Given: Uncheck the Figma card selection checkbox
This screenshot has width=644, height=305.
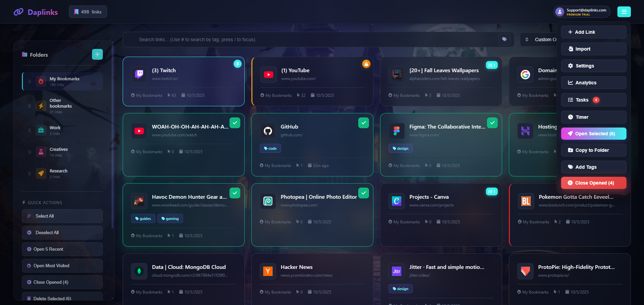Looking at the screenshot, I should coord(492,123).
